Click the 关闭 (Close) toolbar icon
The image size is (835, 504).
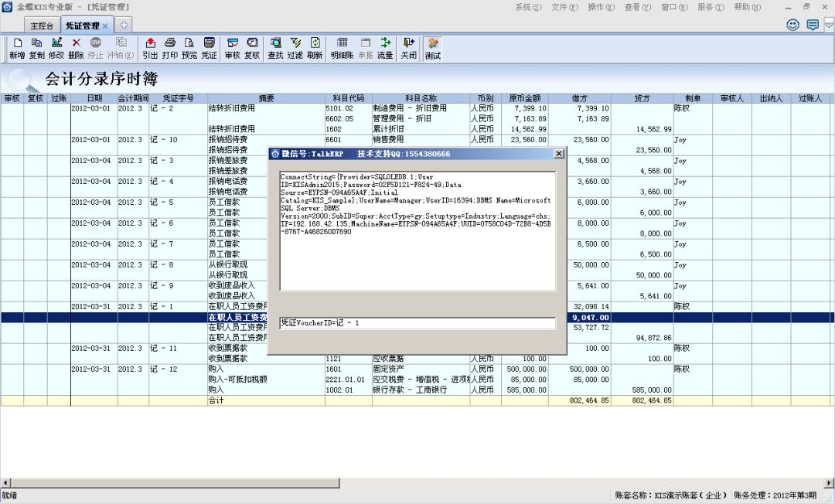pos(408,48)
